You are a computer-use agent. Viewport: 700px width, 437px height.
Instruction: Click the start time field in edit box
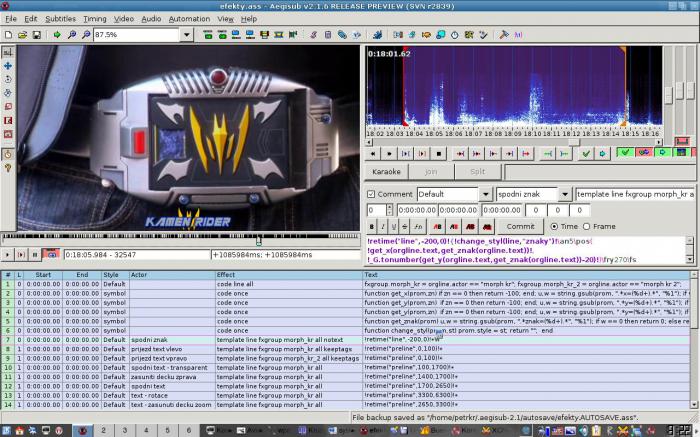click(x=417, y=210)
